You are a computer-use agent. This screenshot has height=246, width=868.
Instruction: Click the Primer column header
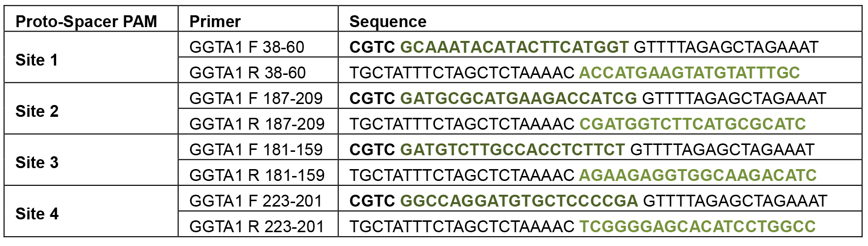pos(215,22)
